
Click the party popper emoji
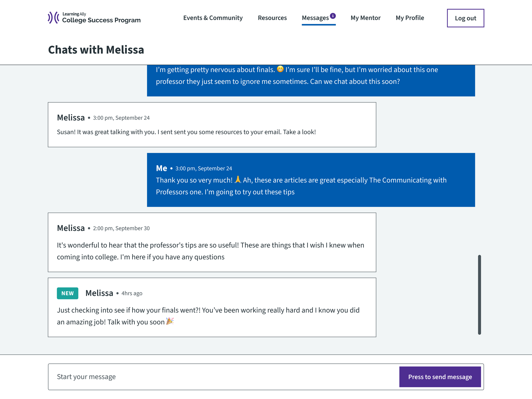[170, 321]
